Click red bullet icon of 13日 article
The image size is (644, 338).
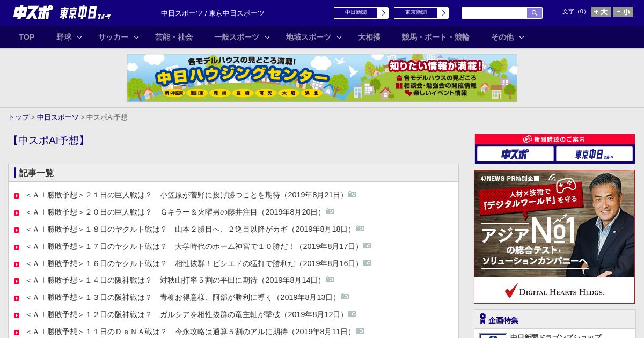point(17,298)
